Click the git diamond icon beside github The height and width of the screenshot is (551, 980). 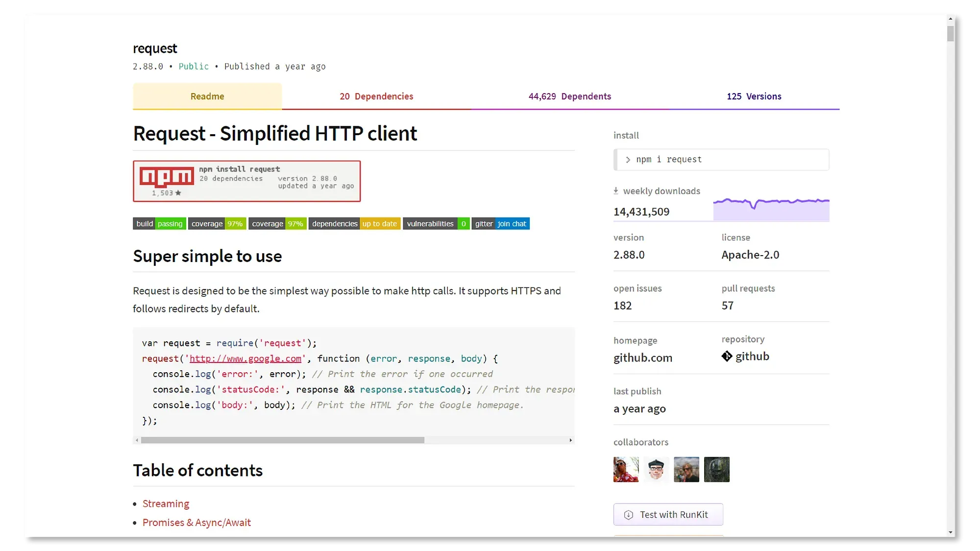[727, 357]
